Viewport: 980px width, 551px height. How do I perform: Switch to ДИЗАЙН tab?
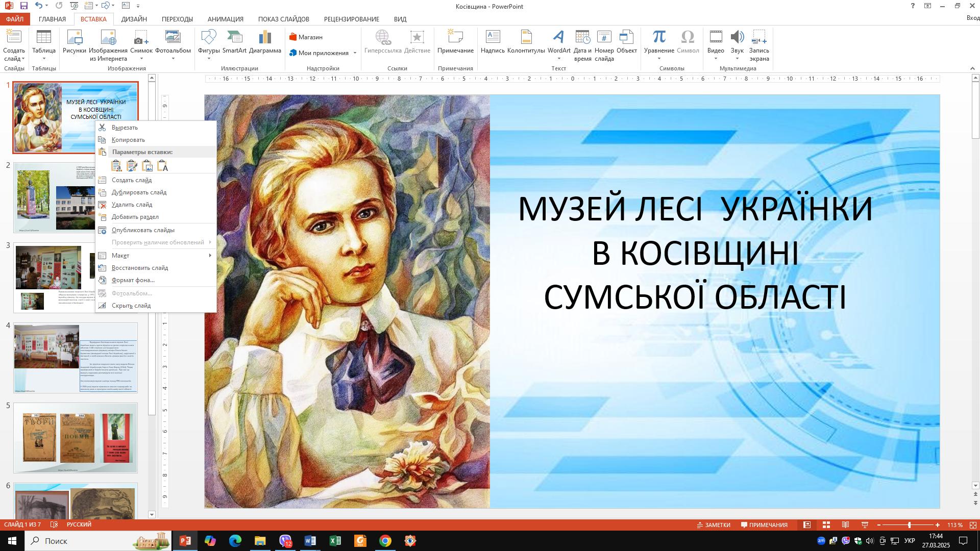click(x=134, y=19)
